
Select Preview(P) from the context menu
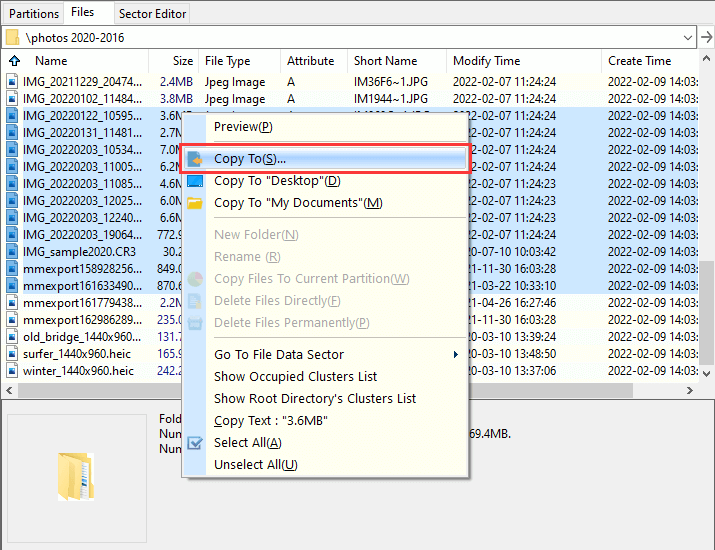(x=242, y=127)
